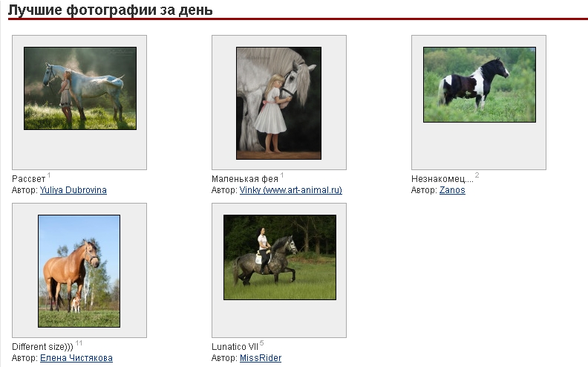Follow the Vinky (www.art-animal.ru) author link
Image resolution: width=588 pixels, height=367 pixels.
[290, 190]
